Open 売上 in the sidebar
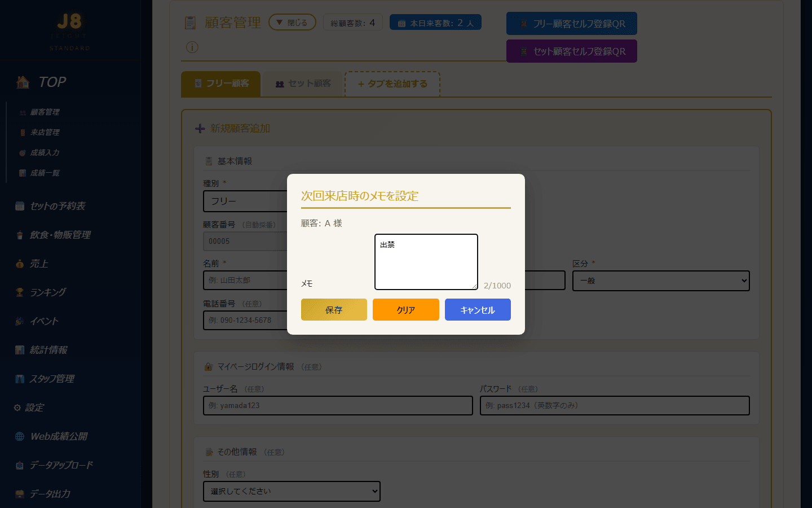The width and height of the screenshot is (812, 508). tap(39, 264)
